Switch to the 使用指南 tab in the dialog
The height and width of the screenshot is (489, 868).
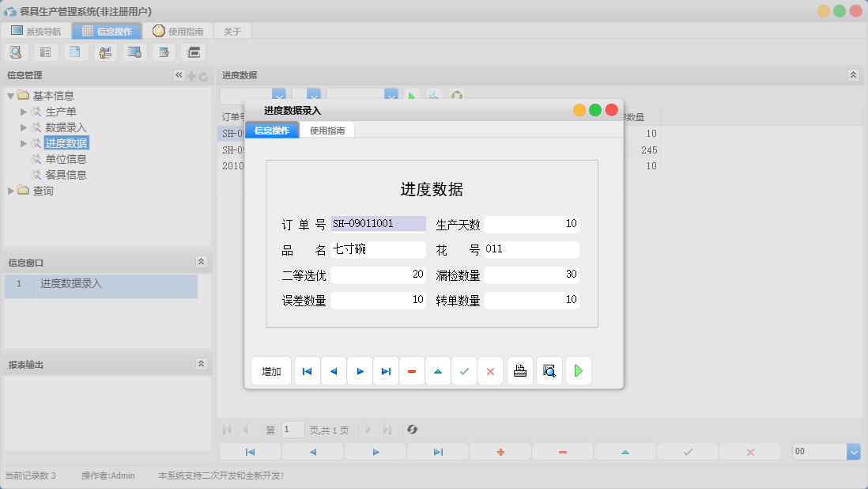click(x=326, y=128)
